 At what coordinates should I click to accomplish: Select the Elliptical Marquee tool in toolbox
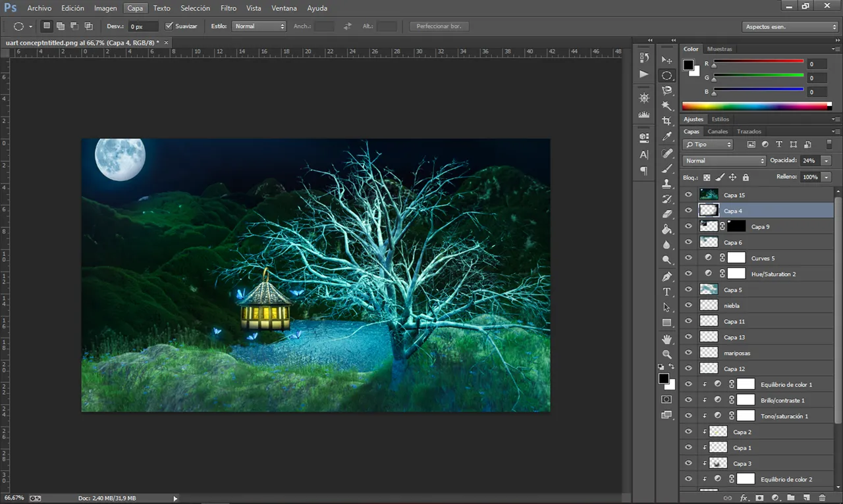tap(667, 76)
